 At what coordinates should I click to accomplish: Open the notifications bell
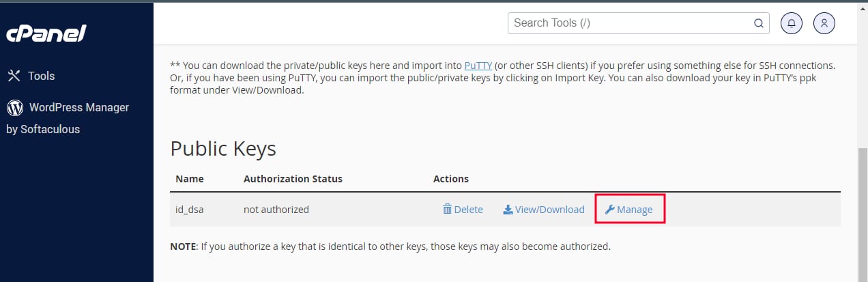[x=792, y=23]
